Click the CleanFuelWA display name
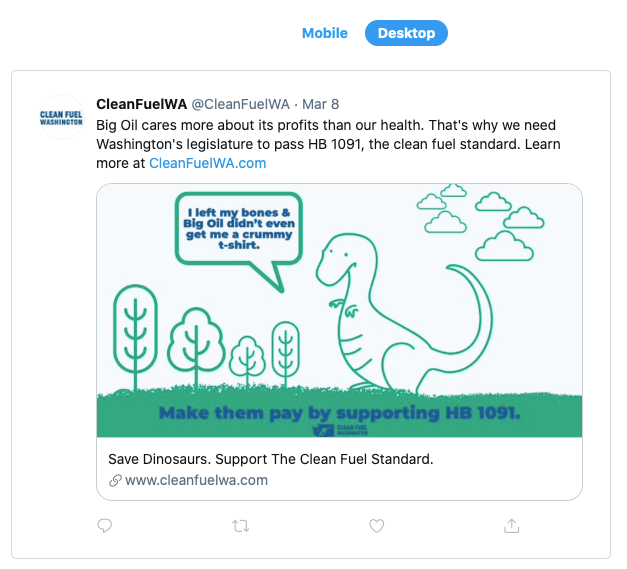The width and height of the screenshot is (627, 569). click(x=141, y=104)
